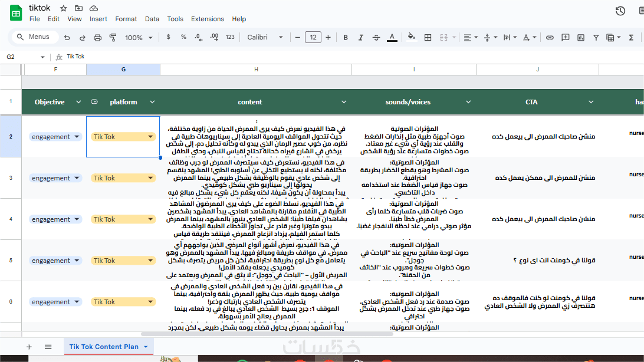Open the Help menu

pos(239,19)
